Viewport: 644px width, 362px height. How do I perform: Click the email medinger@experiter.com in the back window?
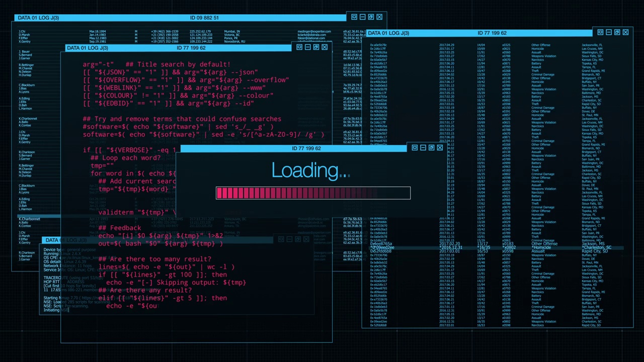pos(314,32)
